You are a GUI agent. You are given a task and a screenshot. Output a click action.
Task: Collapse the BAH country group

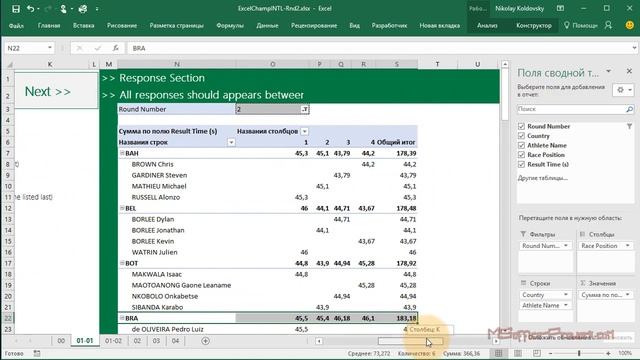pyautogui.click(x=122, y=153)
